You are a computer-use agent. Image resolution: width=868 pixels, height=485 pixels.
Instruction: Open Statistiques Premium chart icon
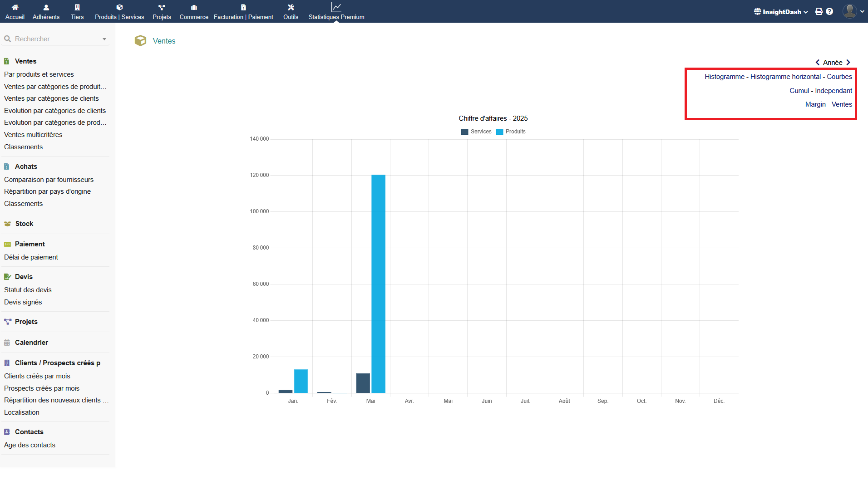336,7
